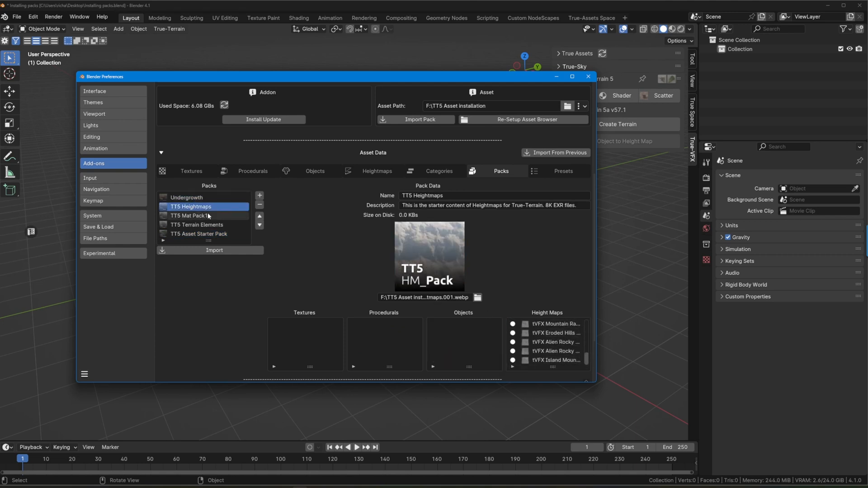
Task: Toggle radio for tVFX Mountain Ra... heightmap
Action: (513, 324)
